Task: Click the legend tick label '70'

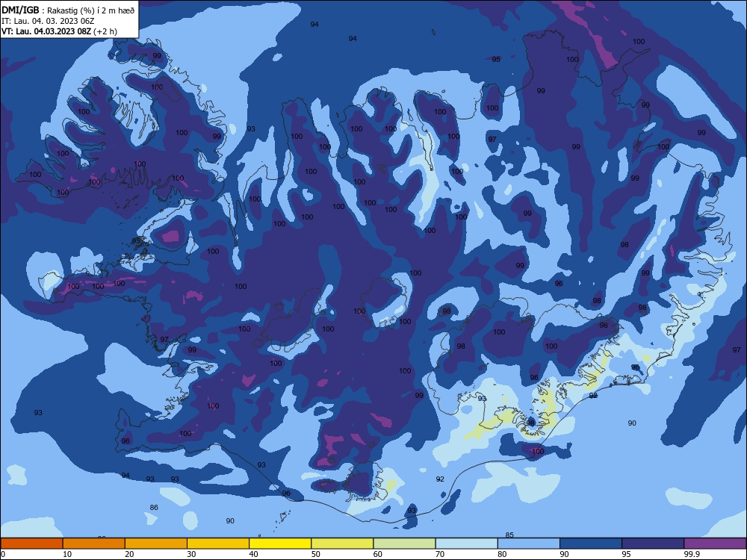Action: [440, 554]
